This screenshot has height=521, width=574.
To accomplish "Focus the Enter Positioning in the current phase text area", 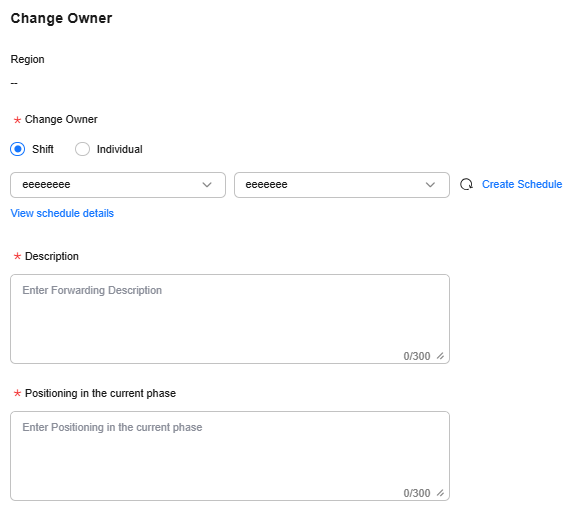I will click(x=230, y=456).
